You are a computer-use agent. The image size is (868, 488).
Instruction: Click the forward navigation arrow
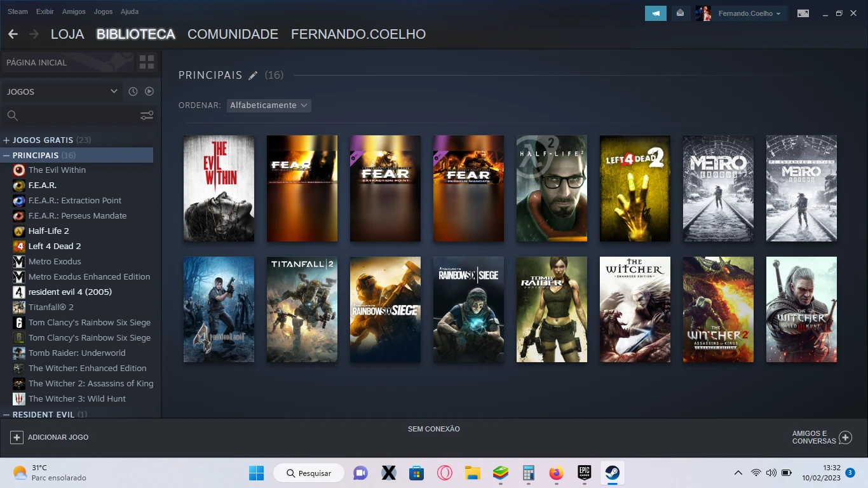pos(34,34)
